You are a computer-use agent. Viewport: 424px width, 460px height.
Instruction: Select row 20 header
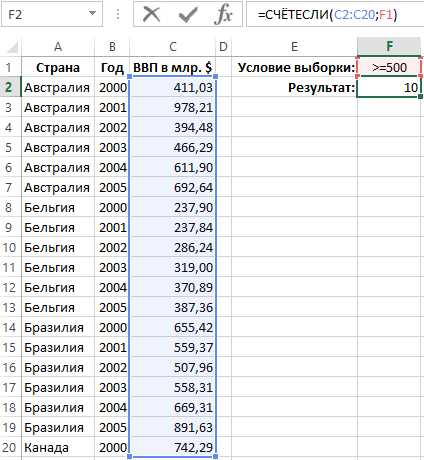(11, 447)
